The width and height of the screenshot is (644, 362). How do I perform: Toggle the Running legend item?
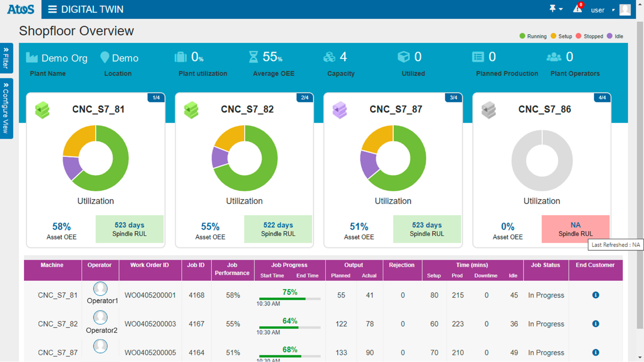click(533, 36)
